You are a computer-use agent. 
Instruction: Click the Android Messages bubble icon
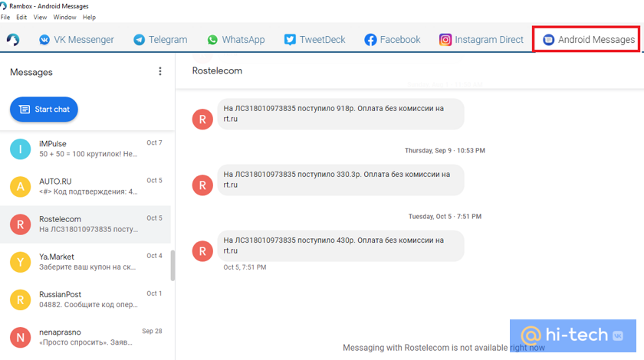[x=548, y=40]
